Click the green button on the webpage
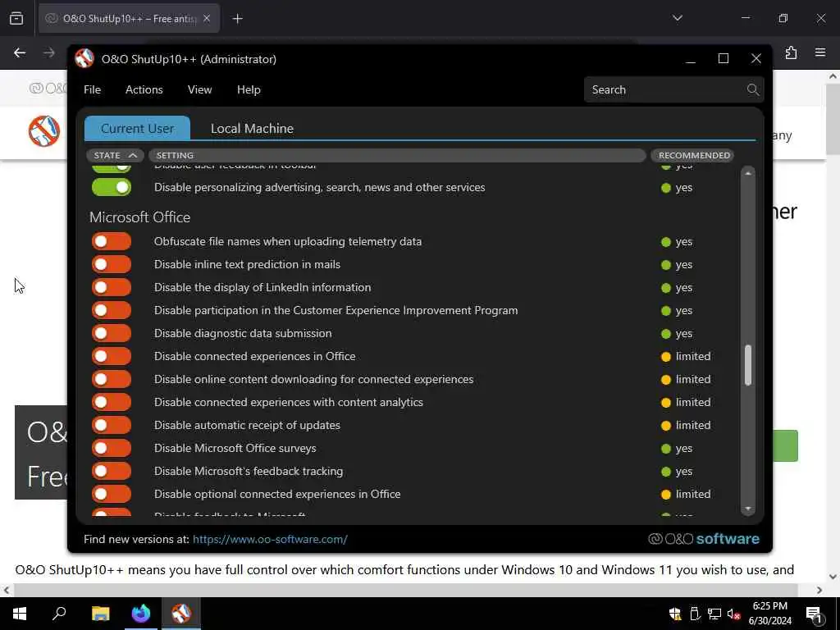Screen dimensions: 840x630 click(x=785, y=445)
